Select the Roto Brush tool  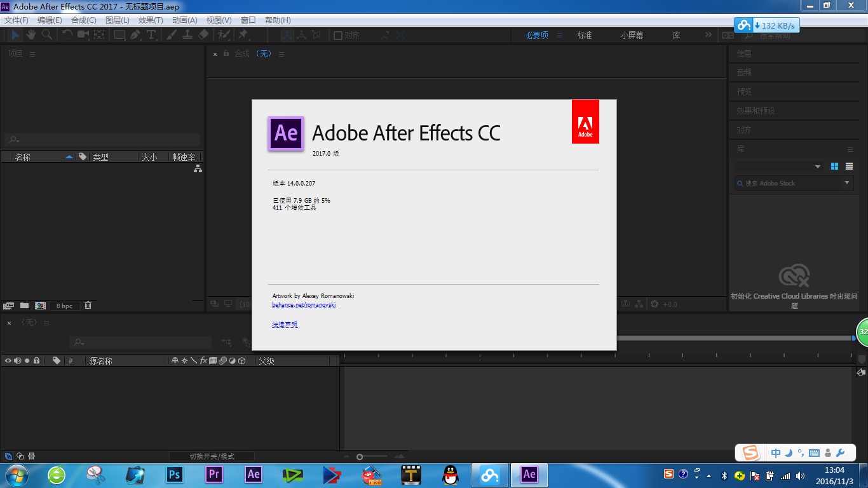[224, 35]
